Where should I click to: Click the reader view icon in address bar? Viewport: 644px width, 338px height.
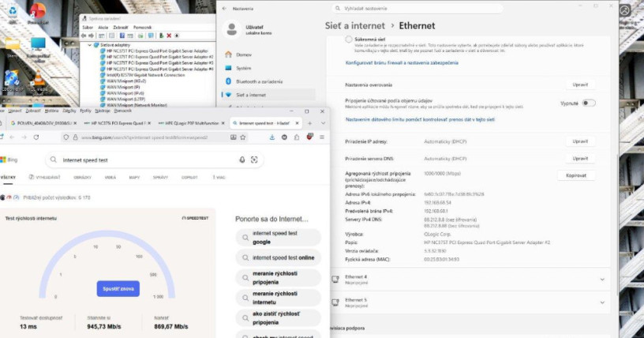click(x=234, y=137)
